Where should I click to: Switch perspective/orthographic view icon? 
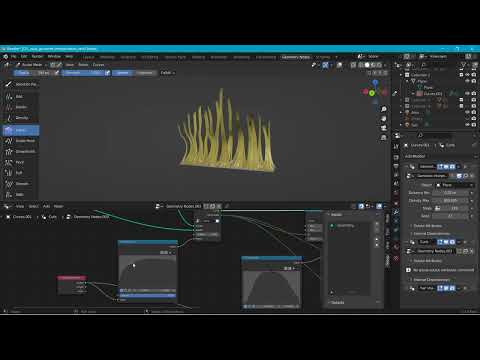(384, 137)
